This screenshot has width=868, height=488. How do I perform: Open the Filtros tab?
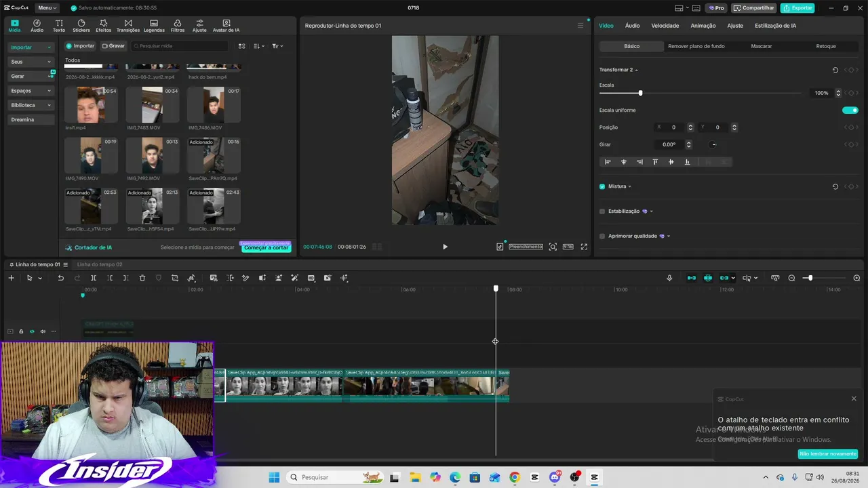(x=178, y=26)
